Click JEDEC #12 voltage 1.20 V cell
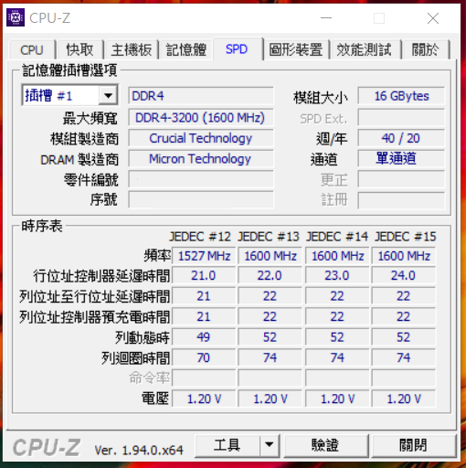This screenshot has width=476, height=468. pos(204,399)
